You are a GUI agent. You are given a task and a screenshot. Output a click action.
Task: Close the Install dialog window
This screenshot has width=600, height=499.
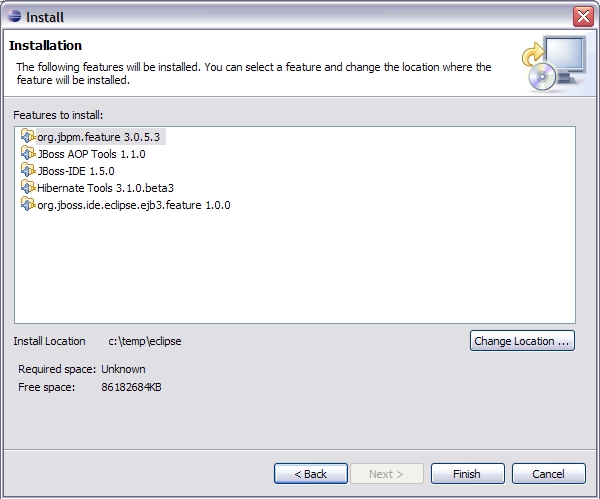click(583, 16)
